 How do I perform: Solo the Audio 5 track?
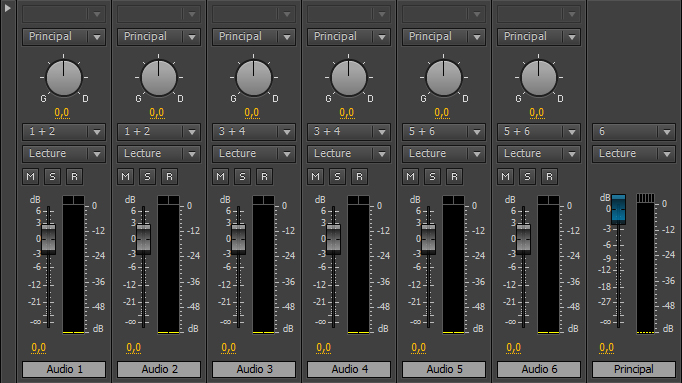point(432,177)
